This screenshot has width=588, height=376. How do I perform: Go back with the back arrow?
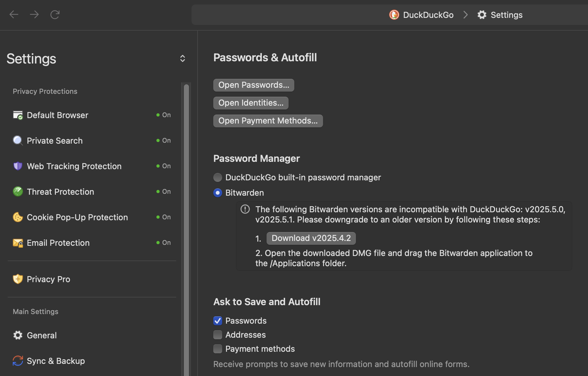click(14, 14)
